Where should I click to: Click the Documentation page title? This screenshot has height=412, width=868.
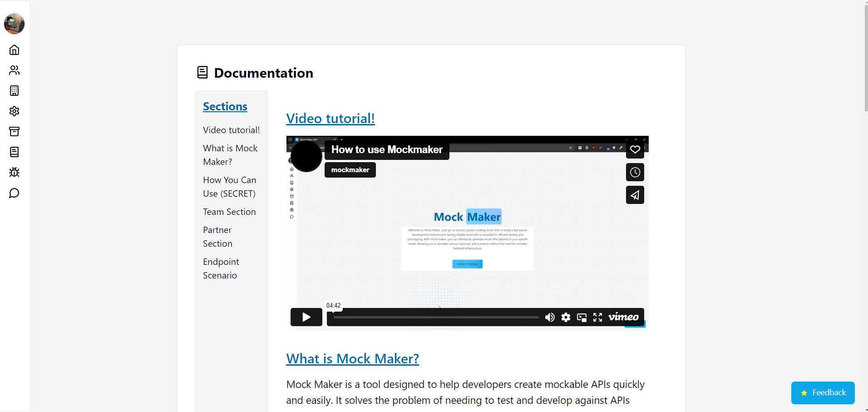(264, 73)
